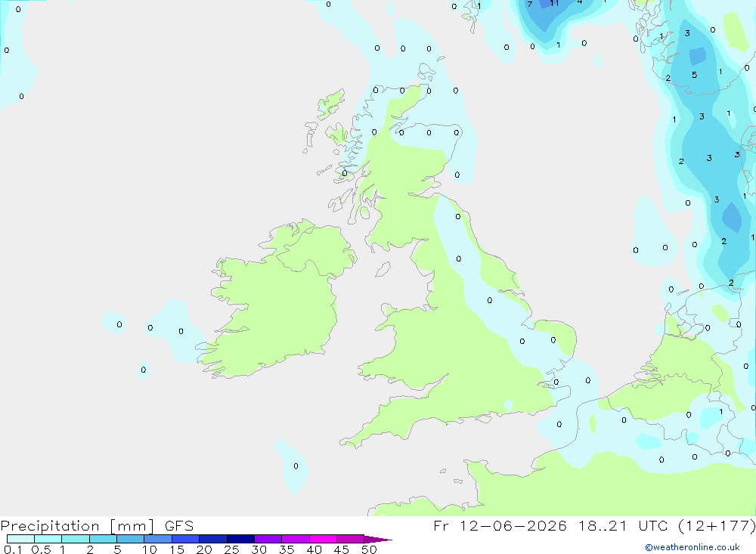
Task: Click the 'Precipitation [mm]' title text
Action: 77,526
